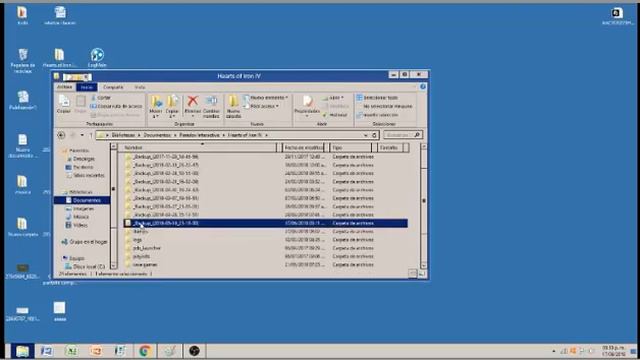Open the OBS icon in the taskbar

click(194, 351)
